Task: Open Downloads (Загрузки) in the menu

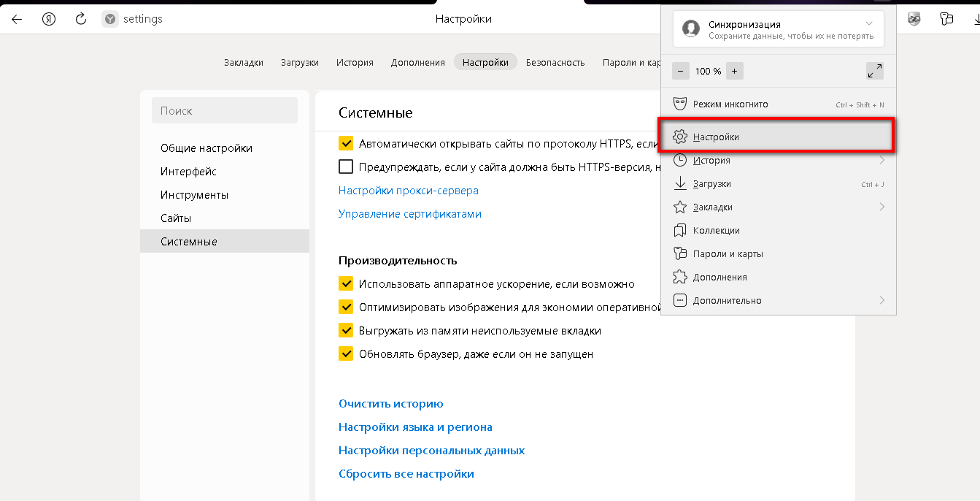Action: coord(711,184)
